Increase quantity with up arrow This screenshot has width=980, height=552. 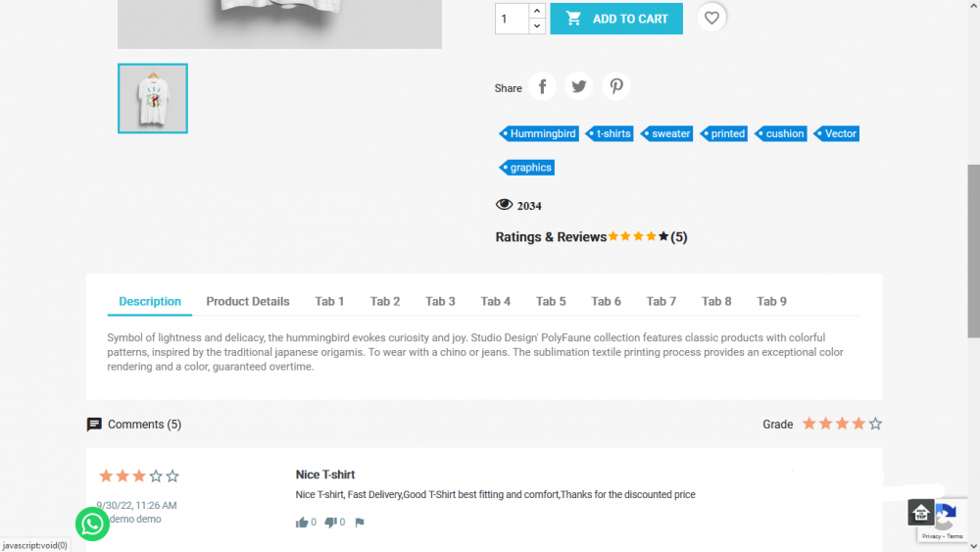click(x=536, y=11)
